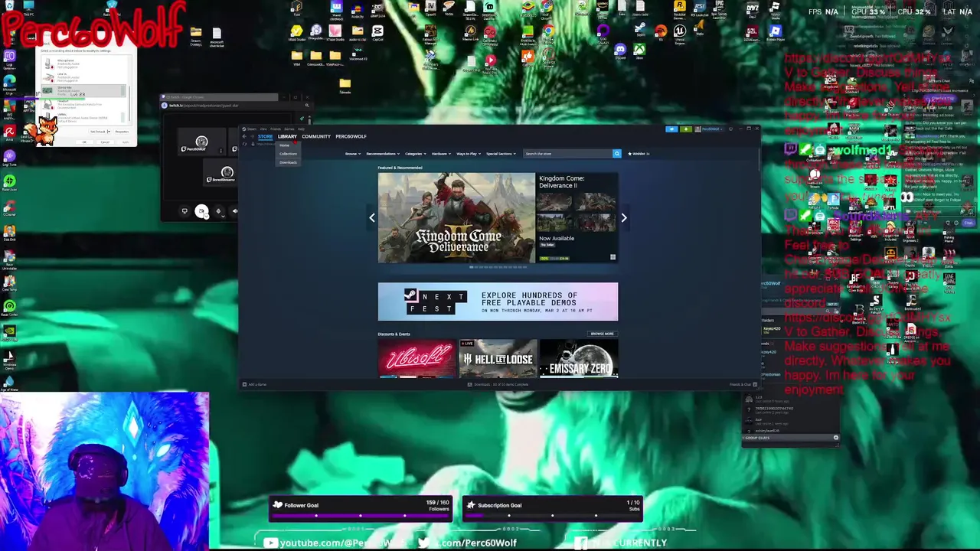Click the BROWSE MORE button
980x551 pixels.
(x=602, y=334)
